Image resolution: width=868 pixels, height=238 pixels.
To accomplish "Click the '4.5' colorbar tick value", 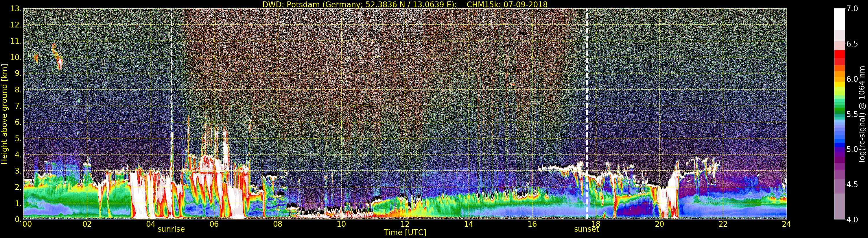I will pos(852,185).
